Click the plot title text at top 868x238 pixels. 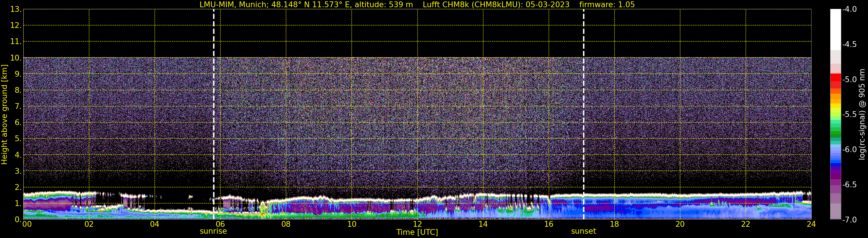click(417, 4)
